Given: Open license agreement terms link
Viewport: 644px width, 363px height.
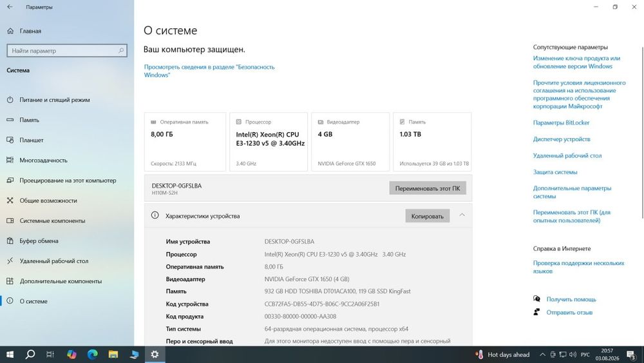Looking at the screenshot, I should (580, 95).
